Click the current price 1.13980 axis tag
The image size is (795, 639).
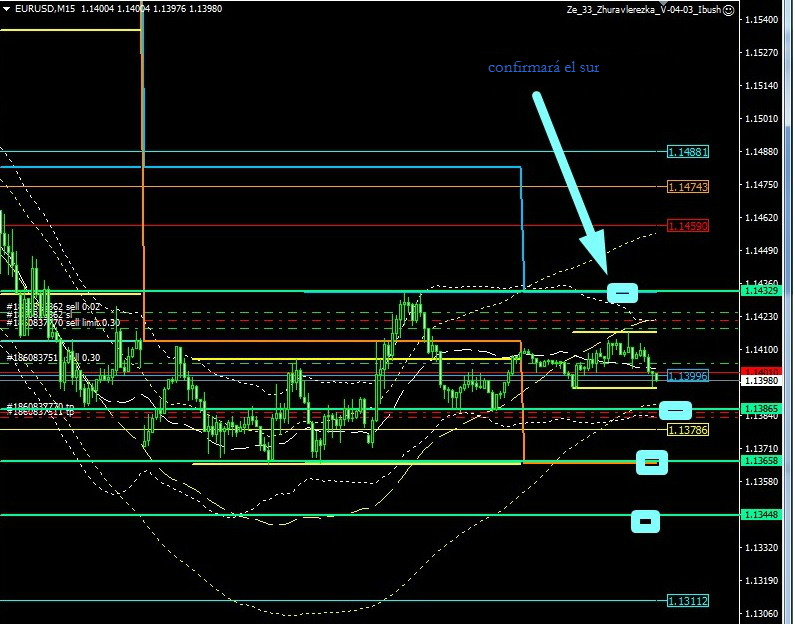click(x=760, y=381)
